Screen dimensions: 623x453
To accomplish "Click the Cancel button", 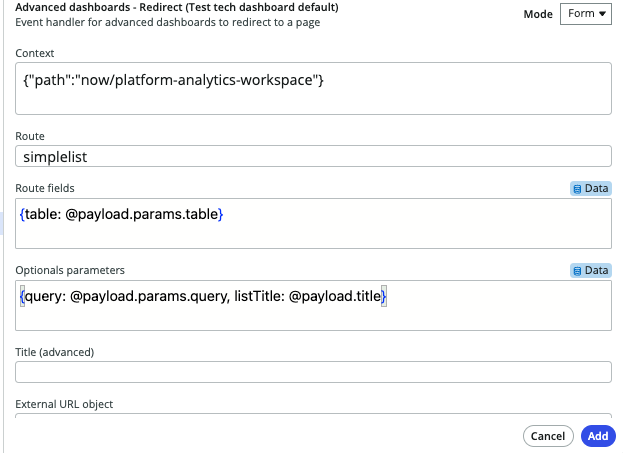I will tap(548, 436).
